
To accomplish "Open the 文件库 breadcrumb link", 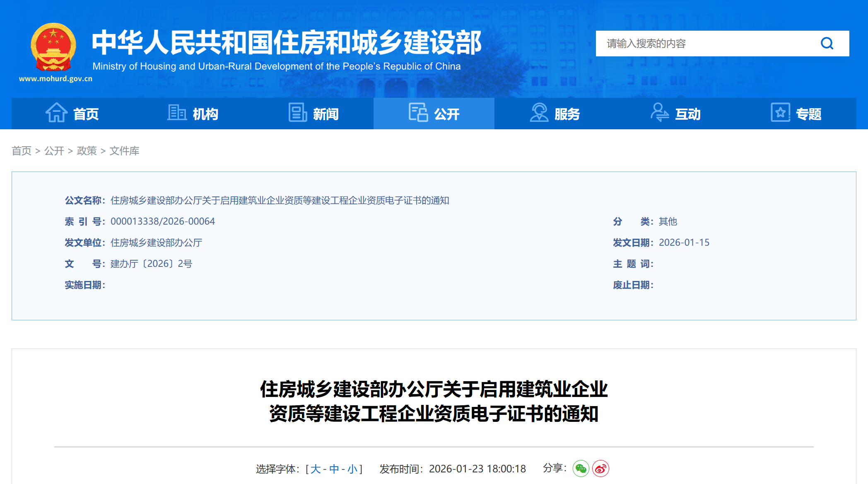I will tap(125, 151).
